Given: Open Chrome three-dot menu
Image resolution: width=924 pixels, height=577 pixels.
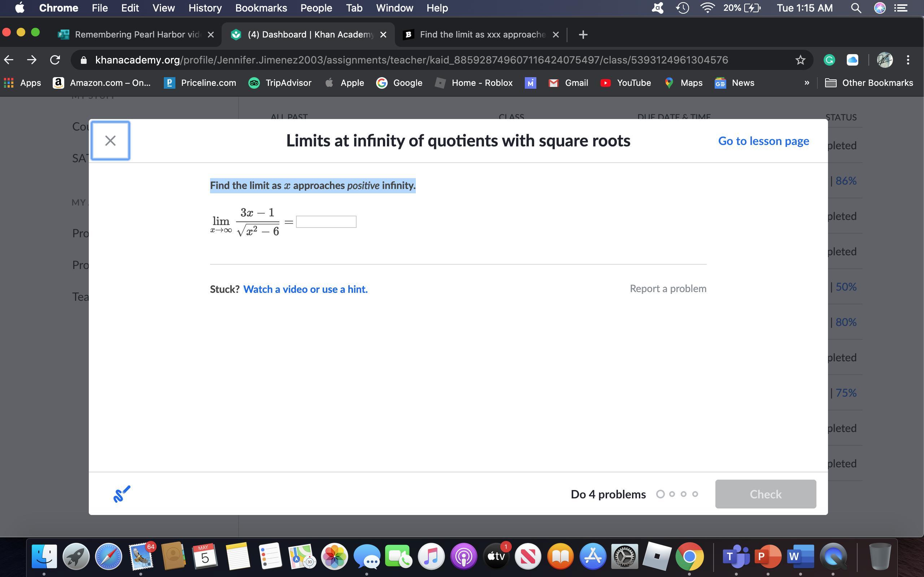Looking at the screenshot, I should pyautogui.click(x=908, y=60).
